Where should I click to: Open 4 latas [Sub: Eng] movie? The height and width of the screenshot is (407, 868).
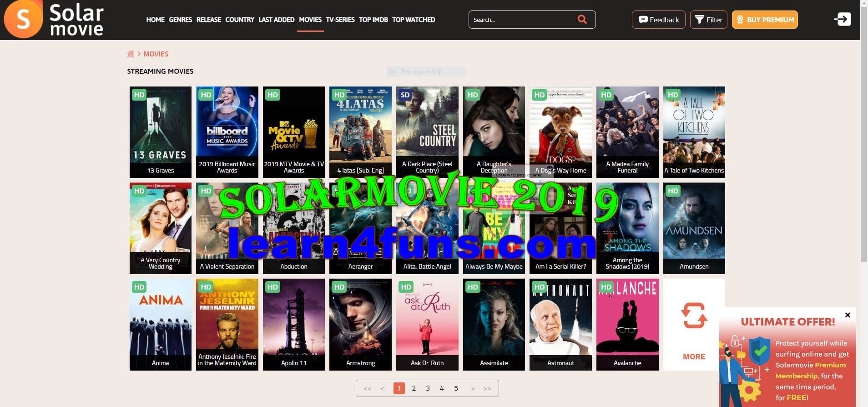coord(360,132)
